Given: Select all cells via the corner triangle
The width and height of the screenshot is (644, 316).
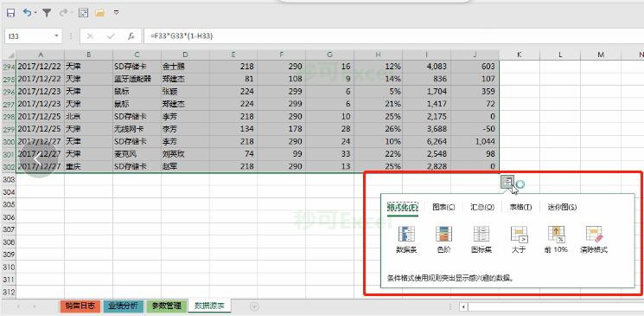Looking at the screenshot, I should point(11,55).
